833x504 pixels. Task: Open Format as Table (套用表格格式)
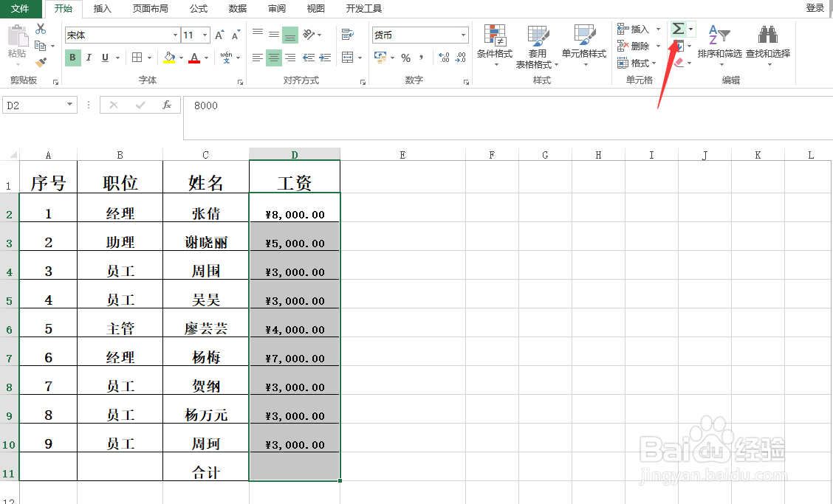coord(537,46)
